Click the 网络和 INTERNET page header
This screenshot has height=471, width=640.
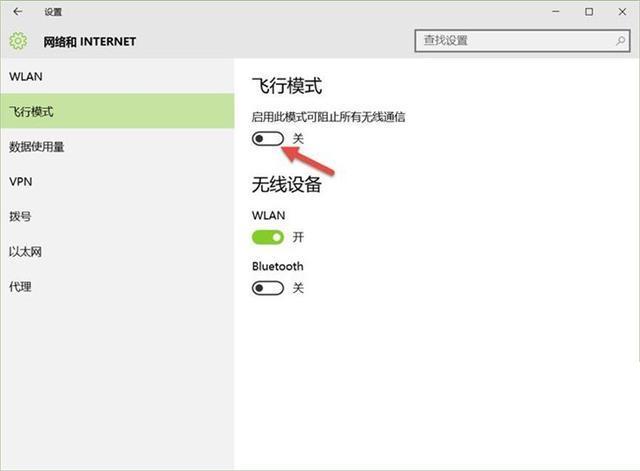tap(89, 42)
